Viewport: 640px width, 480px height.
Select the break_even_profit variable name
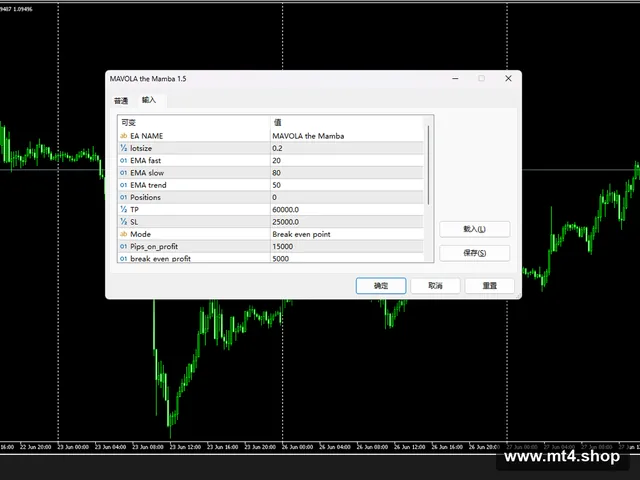[160, 258]
